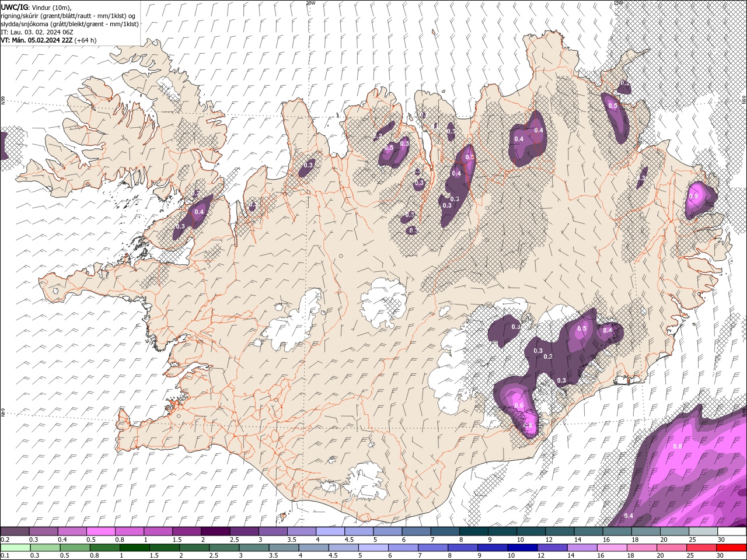Click the '20' label on the lower rain scale

click(660, 556)
